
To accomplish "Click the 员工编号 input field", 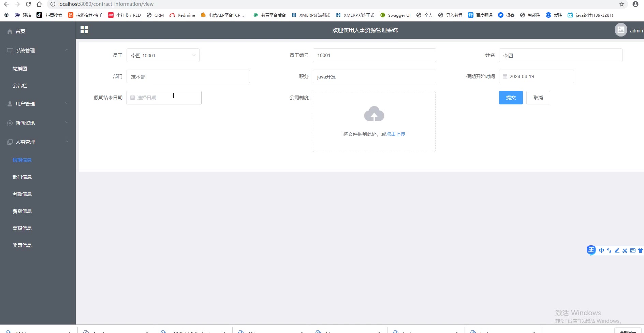I will (374, 55).
